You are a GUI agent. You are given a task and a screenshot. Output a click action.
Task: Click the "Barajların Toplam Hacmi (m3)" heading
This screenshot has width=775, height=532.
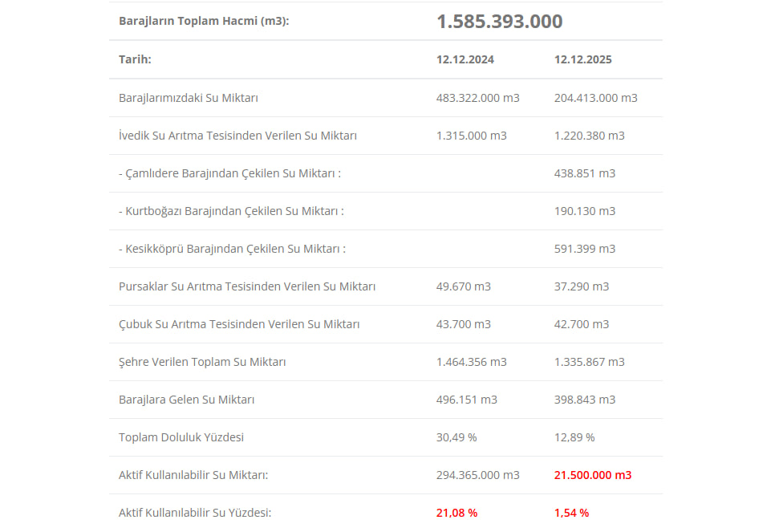(204, 22)
